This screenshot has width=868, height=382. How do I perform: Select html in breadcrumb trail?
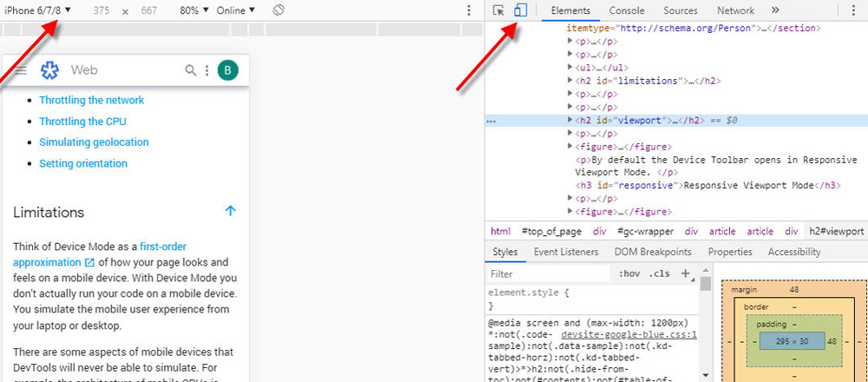click(501, 232)
